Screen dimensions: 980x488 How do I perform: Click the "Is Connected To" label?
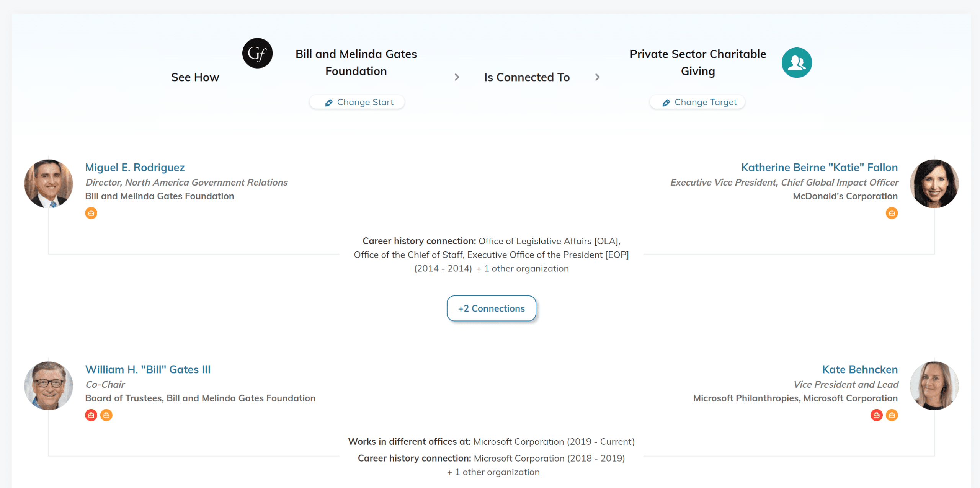pyautogui.click(x=527, y=77)
